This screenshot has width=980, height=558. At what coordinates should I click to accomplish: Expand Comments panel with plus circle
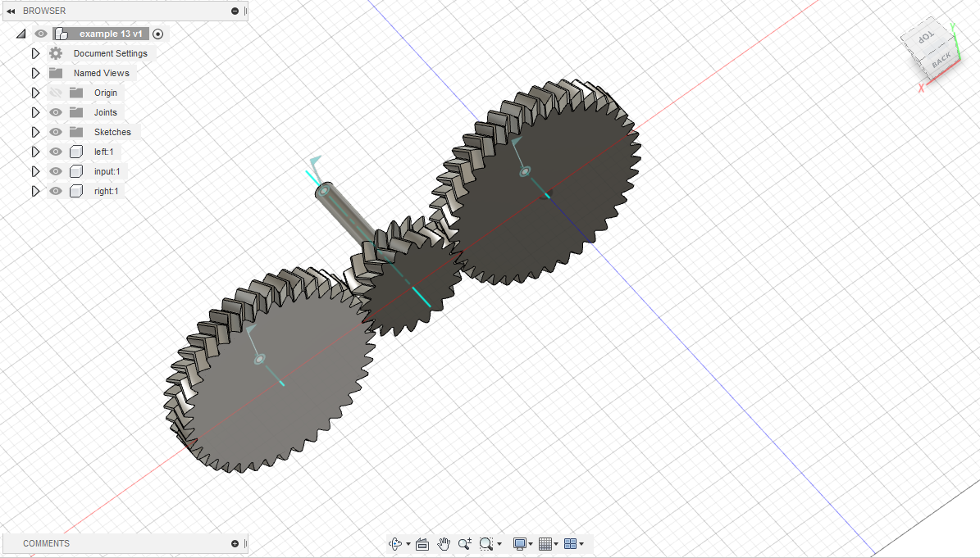click(x=235, y=543)
